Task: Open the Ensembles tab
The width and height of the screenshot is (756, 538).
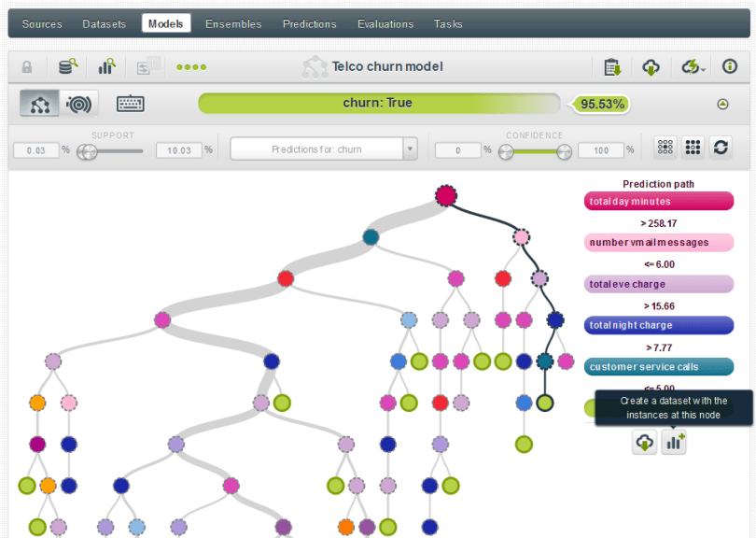Action: tap(234, 23)
